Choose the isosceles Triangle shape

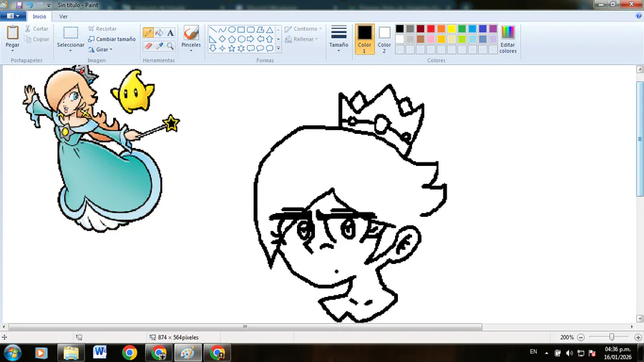point(270,29)
